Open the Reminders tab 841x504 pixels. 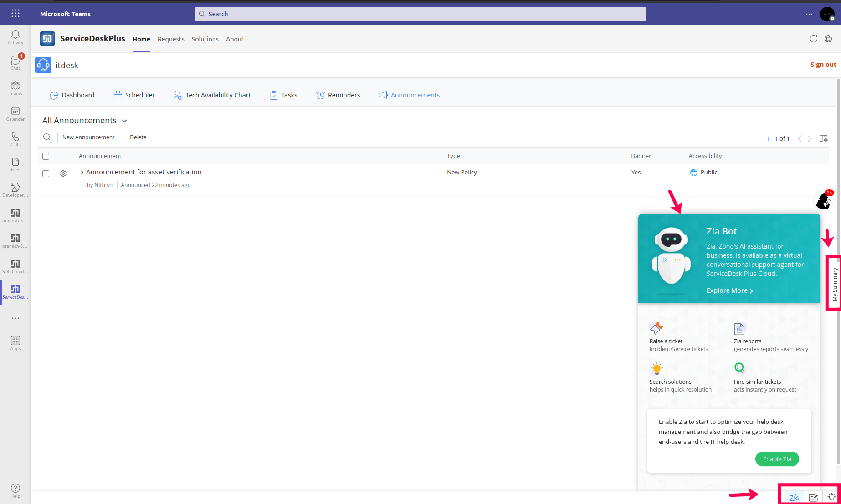coord(338,95)
